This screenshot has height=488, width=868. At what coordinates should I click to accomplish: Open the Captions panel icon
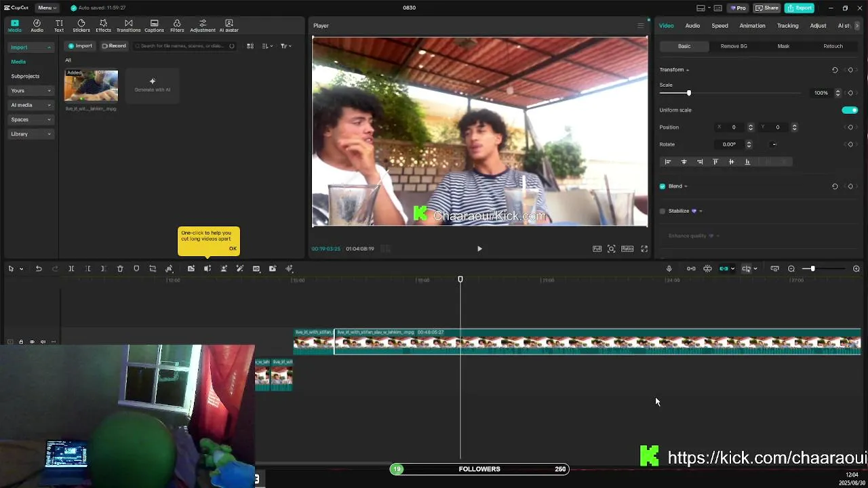pos(154,26)
